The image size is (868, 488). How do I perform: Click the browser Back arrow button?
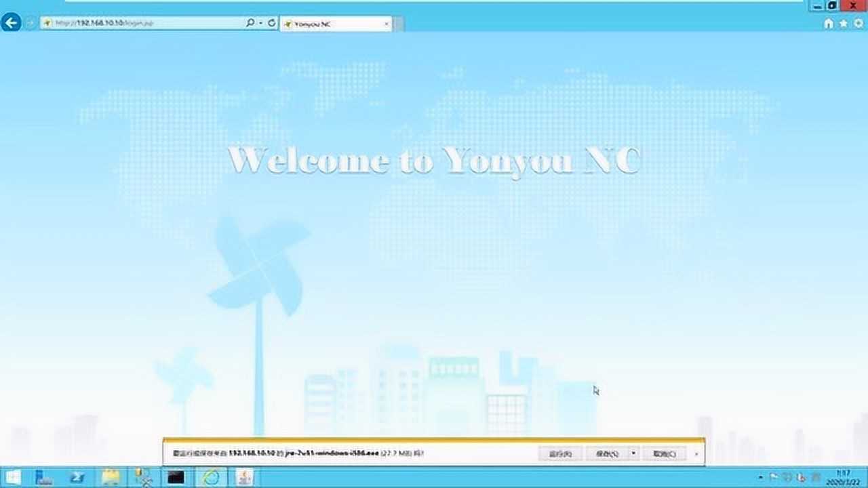click(x=11, y=23)
